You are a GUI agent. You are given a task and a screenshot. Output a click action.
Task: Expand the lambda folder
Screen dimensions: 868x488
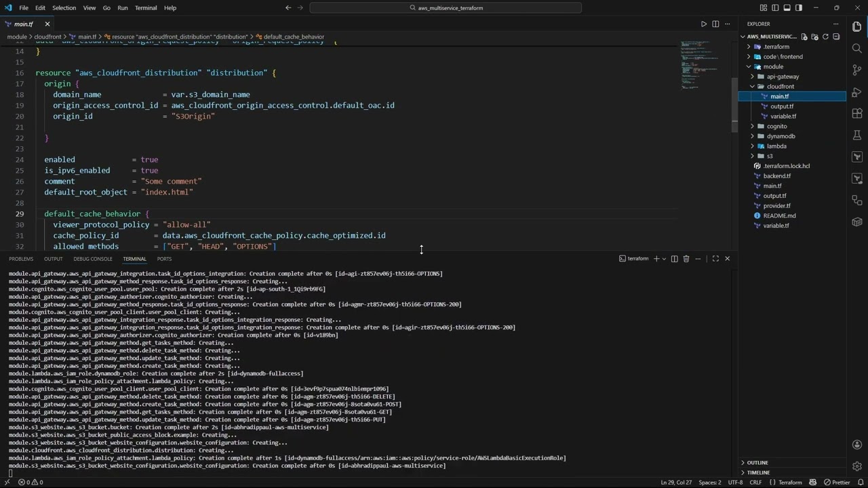click(792, 146)
